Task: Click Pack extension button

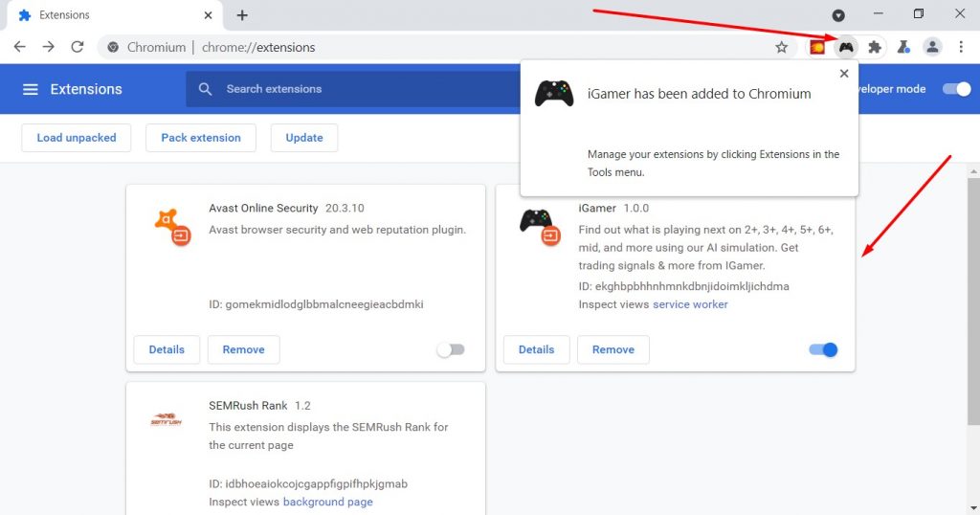Action: [201, 138]
